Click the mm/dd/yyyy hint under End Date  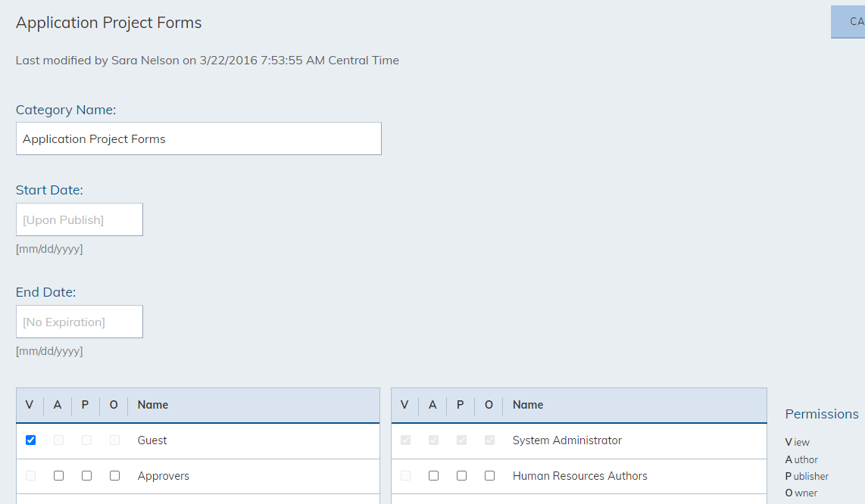[x=49, y=350]
